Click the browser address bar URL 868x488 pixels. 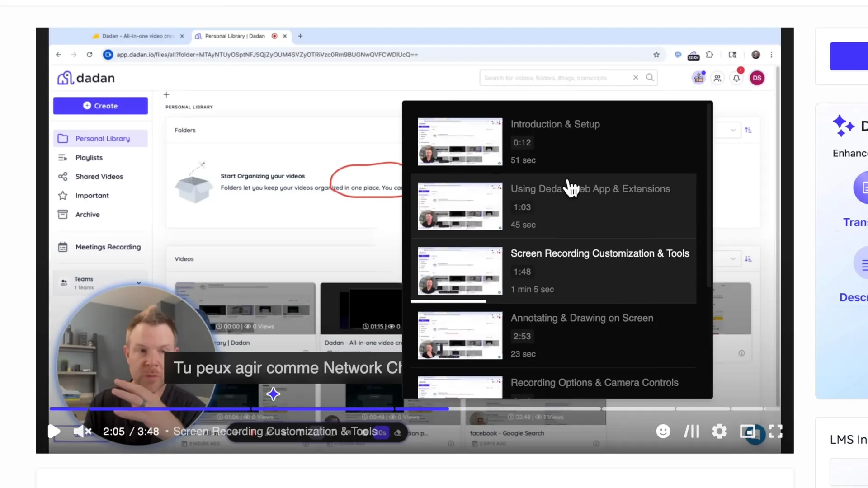point(267,55)
